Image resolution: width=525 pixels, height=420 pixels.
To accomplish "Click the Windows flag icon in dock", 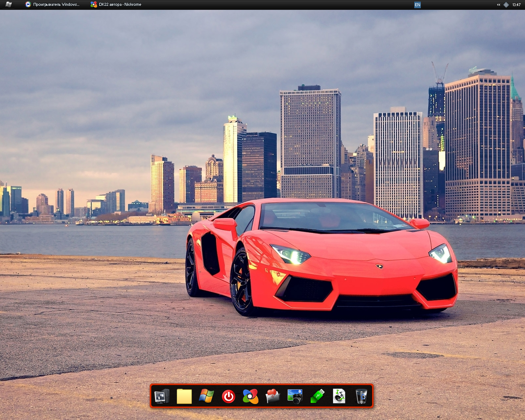I will click(x=206, y=396).
